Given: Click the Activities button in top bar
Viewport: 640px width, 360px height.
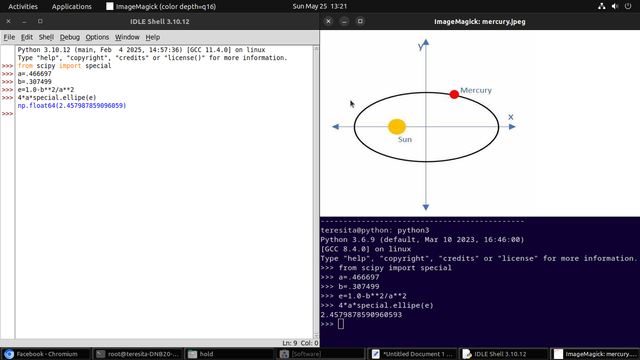Looking at the screenshot, I should [23, 7].
